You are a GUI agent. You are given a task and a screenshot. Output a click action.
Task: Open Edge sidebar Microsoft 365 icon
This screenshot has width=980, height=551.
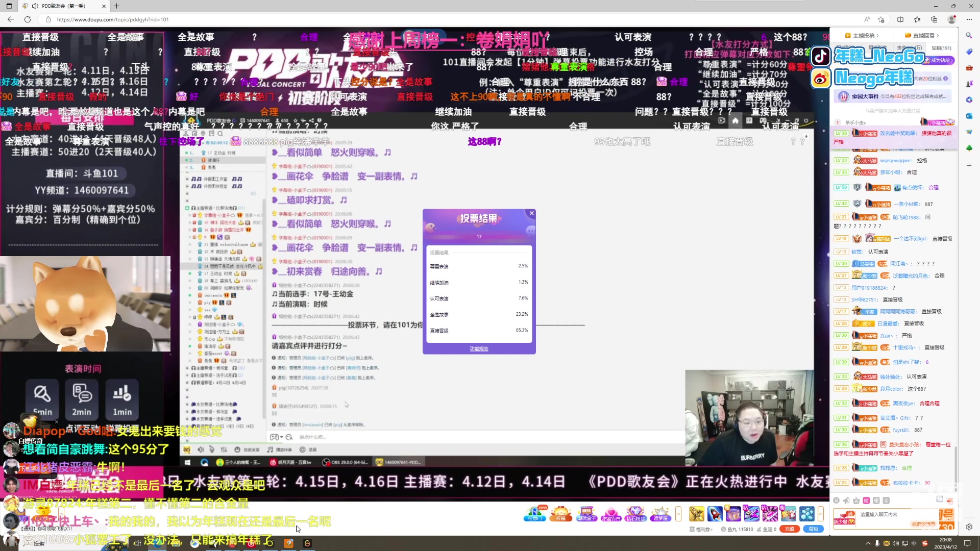pyautogui.click(x=969, y=100)
